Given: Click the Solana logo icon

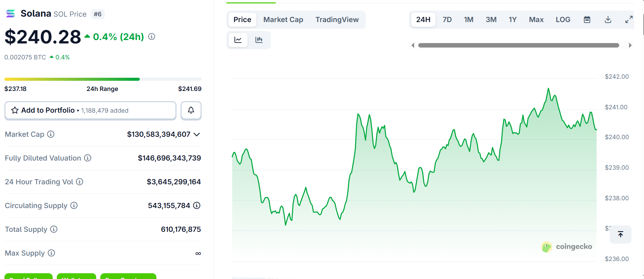Looking at the screenshot, I should click(x=11, y=14).
